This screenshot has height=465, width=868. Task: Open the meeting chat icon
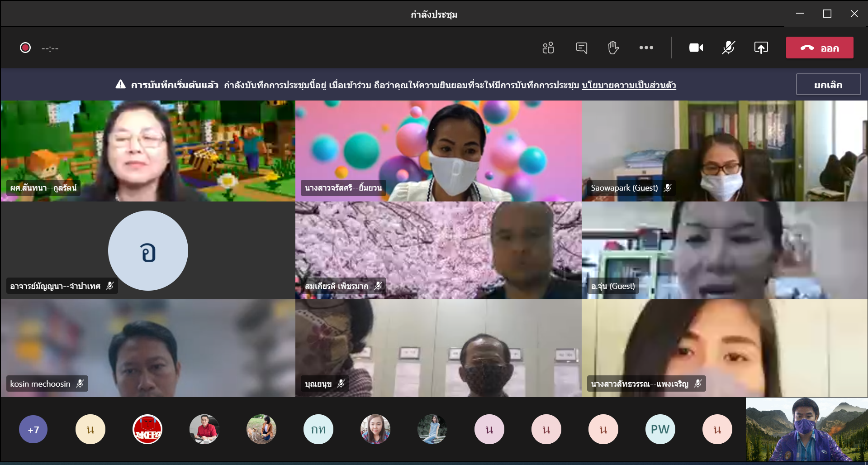[x=581, y=48]
